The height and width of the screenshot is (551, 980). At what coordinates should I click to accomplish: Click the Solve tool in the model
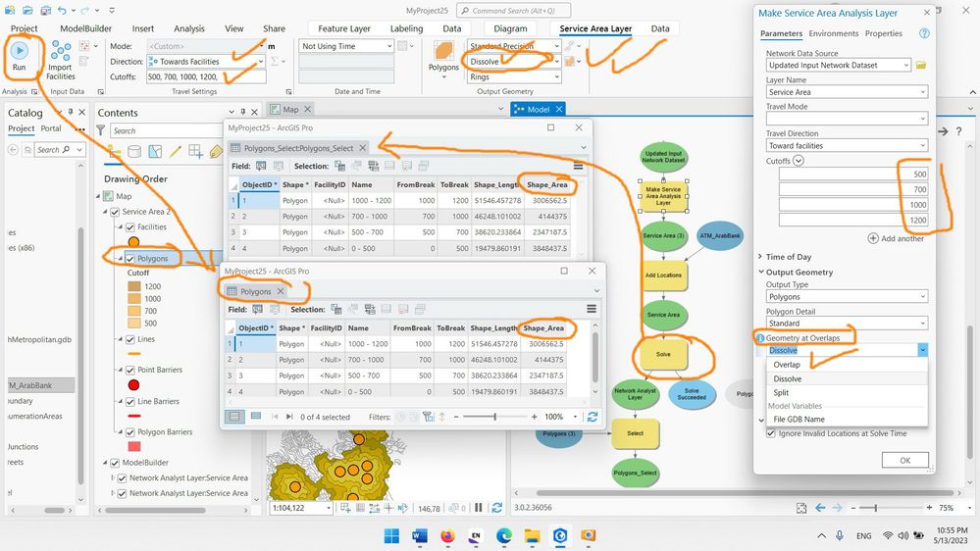[x=663, y=354]
